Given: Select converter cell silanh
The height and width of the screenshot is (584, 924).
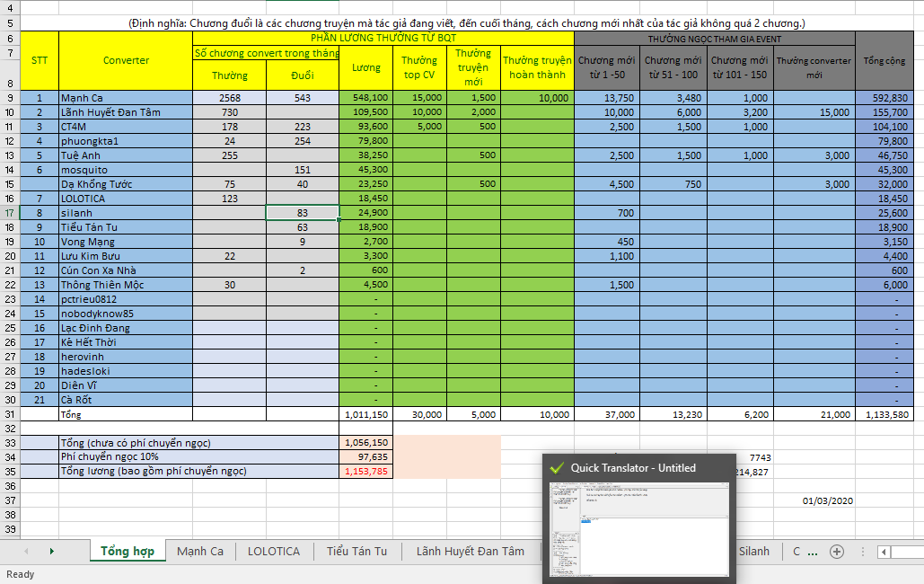Looking at the screenshot, I should point(126,213).
